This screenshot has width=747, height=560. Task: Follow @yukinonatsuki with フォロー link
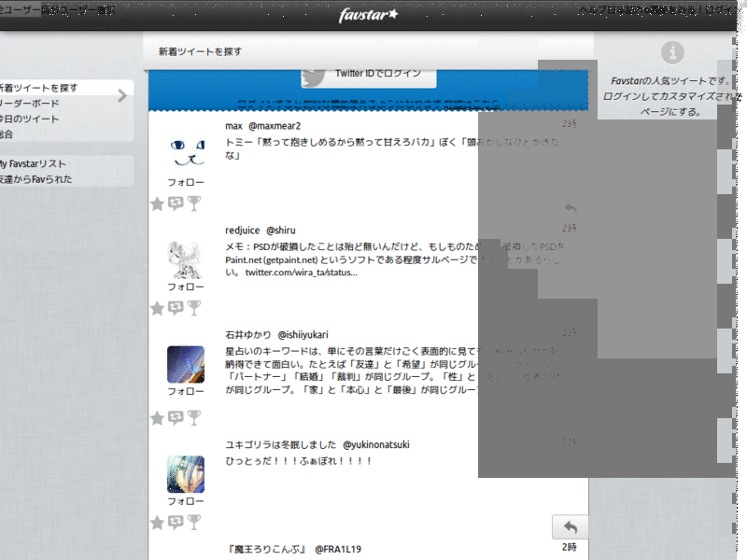pyautogui.click(x=186, y=501)
